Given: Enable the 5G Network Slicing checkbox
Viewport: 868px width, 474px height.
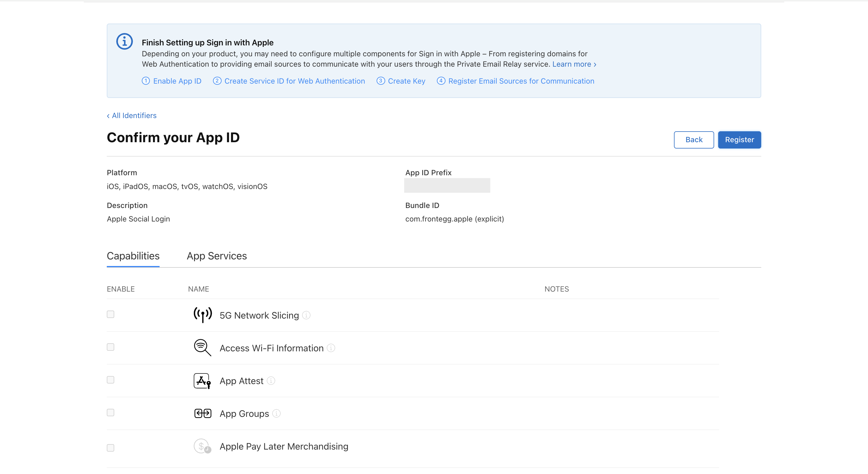Looking at the screenshot, I should [111, 314].
